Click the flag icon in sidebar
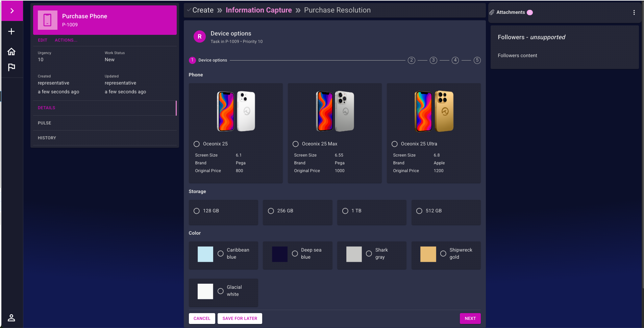This screenshot has height=328, width=644. (x=11, y=67)
